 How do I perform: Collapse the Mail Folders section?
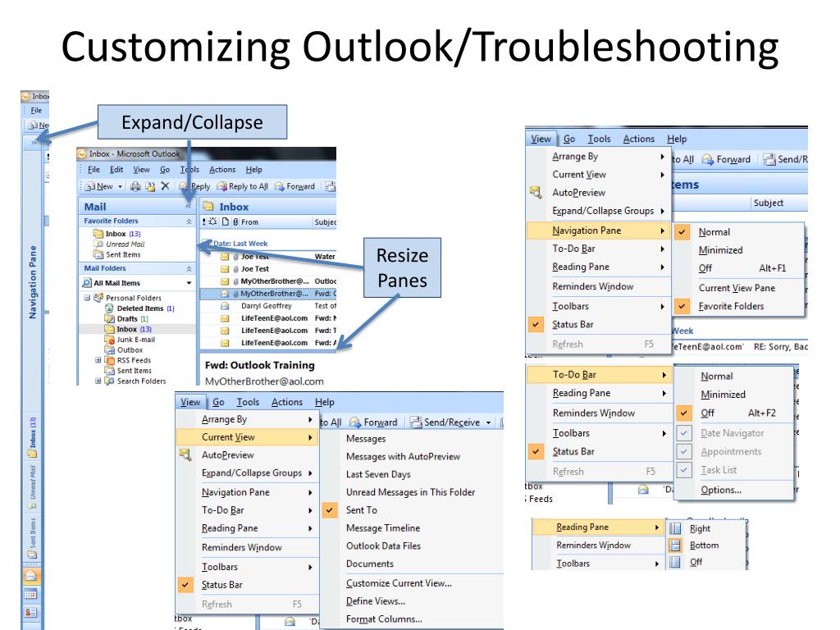tap(189, 268)
